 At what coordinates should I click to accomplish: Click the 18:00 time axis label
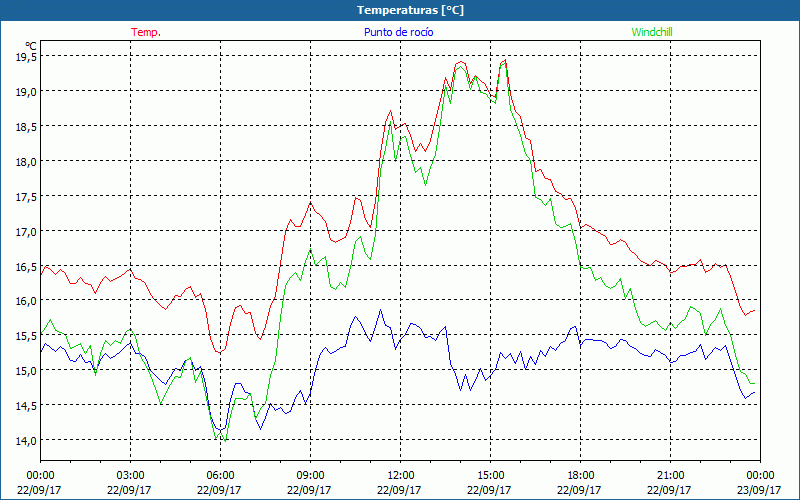click(580, 476)
